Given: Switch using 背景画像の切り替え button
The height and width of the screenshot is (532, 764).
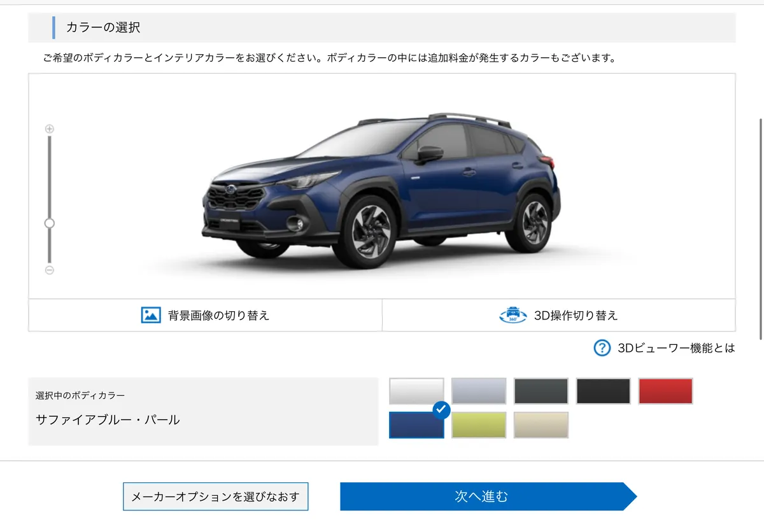Looking at the screenshot, I should pyautogui.click(x=206, y=315).
